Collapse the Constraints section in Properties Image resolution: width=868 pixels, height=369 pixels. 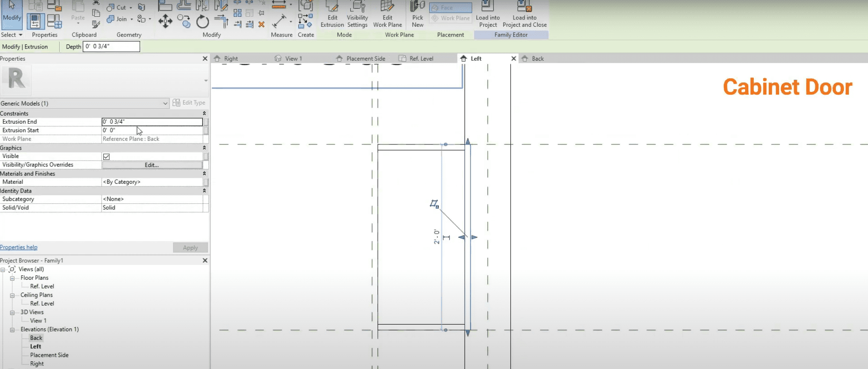[204, 114]
